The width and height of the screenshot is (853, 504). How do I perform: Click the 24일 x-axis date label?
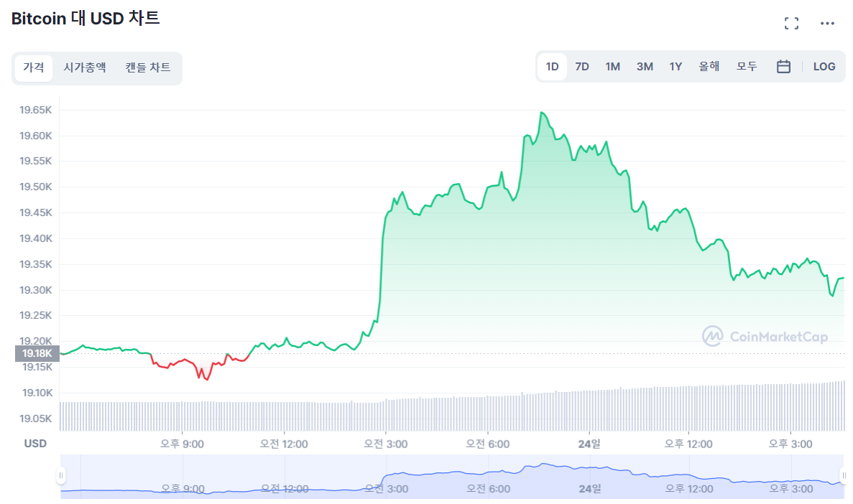(x=589, y=444)
